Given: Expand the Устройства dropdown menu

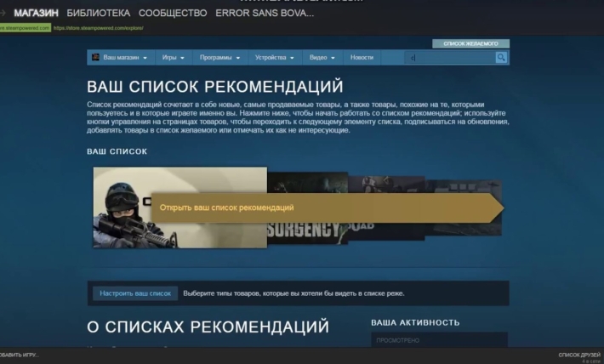Looking at the screenshot, I should (x=274, y=57).
